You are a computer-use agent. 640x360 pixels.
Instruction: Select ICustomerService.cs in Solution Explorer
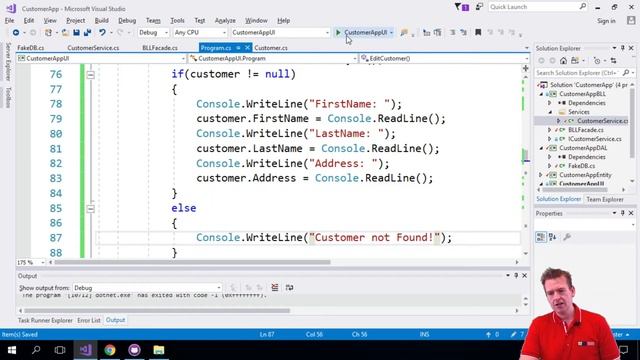click(x=594, y=139)
